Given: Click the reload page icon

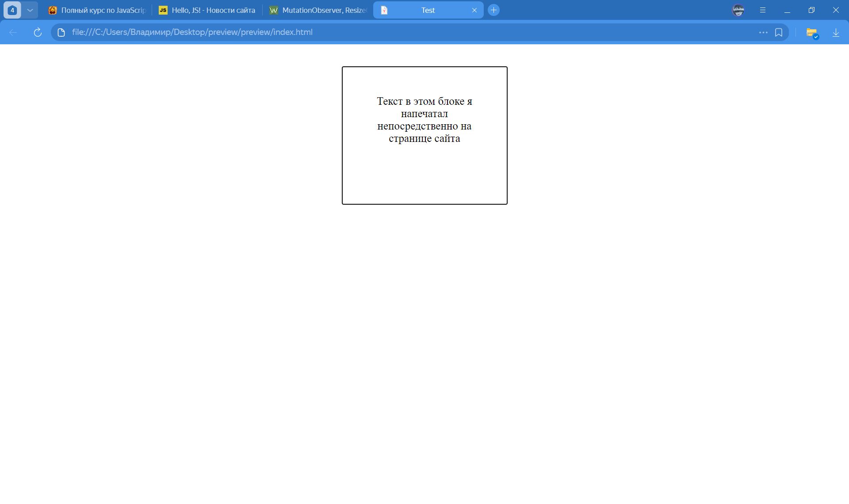Looking at the screenshot, I should (38, 32).
